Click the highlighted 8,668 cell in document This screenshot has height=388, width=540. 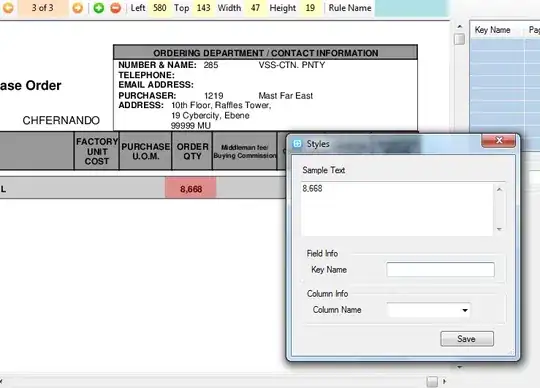pyautogui.click(x=191, y=189)
